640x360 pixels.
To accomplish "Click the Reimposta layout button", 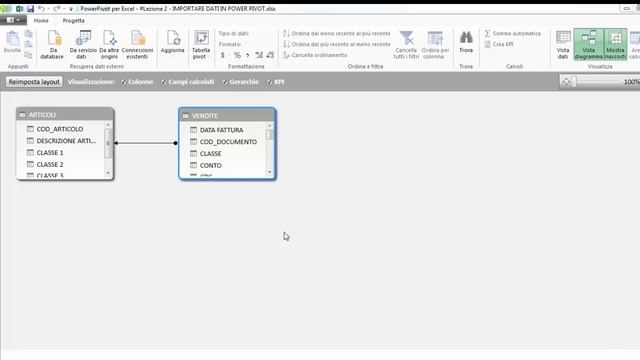I will [x=34, y=82].
